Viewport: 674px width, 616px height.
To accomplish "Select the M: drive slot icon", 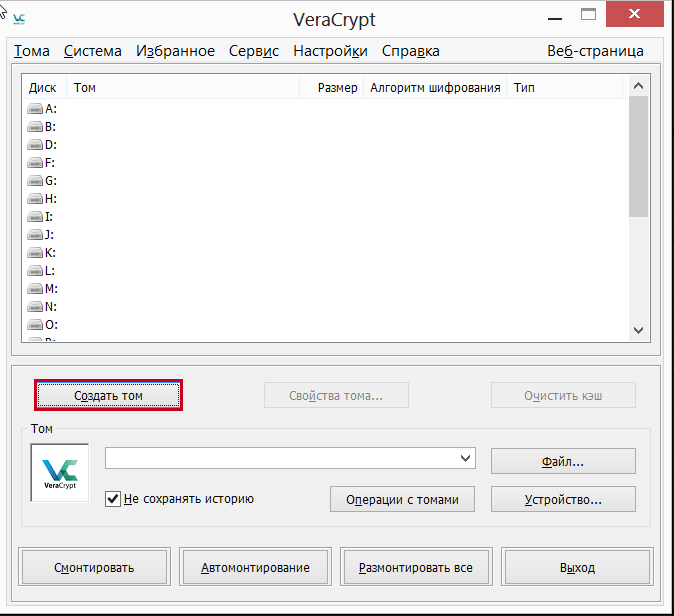I will [x=35, y=289].
